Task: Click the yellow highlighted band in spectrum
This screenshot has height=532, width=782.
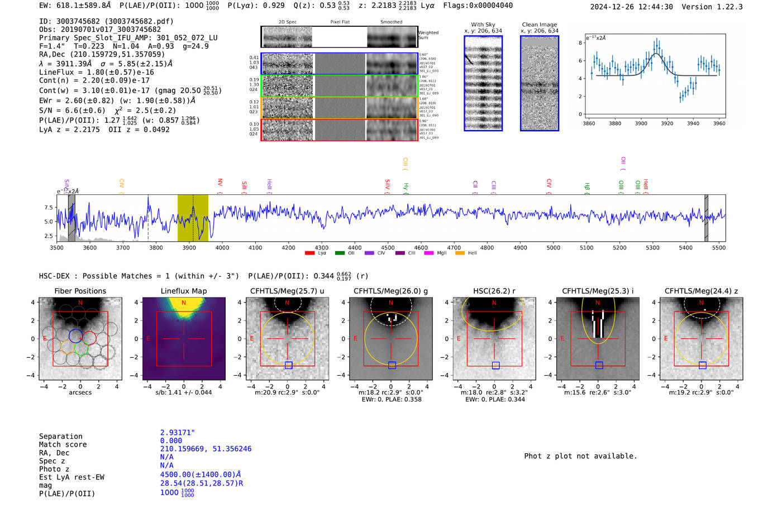Action: pos(193,218)
